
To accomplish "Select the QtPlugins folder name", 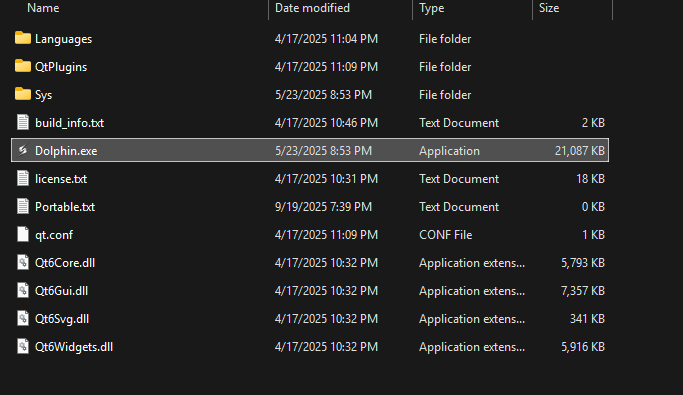I will (x=61, y=67).
